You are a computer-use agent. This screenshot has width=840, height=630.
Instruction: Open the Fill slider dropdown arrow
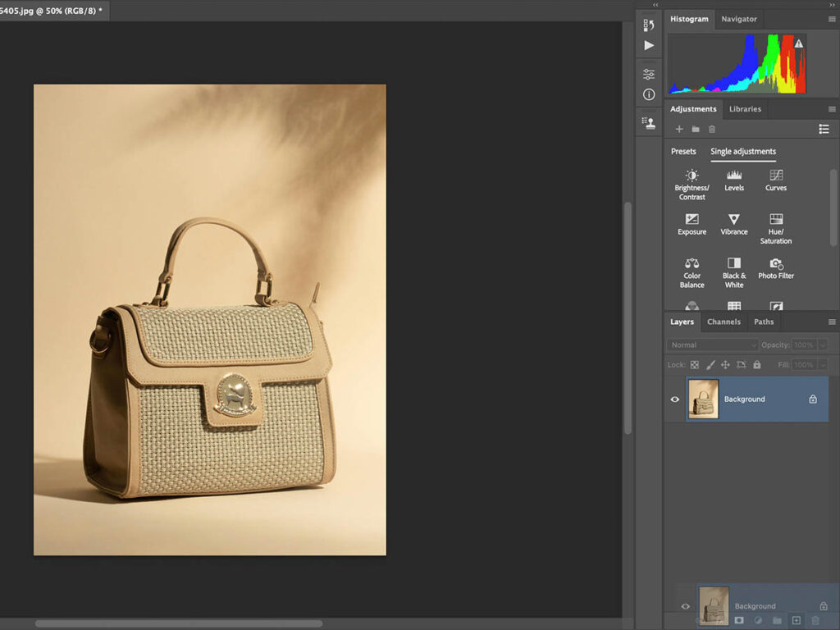[824, 365]
